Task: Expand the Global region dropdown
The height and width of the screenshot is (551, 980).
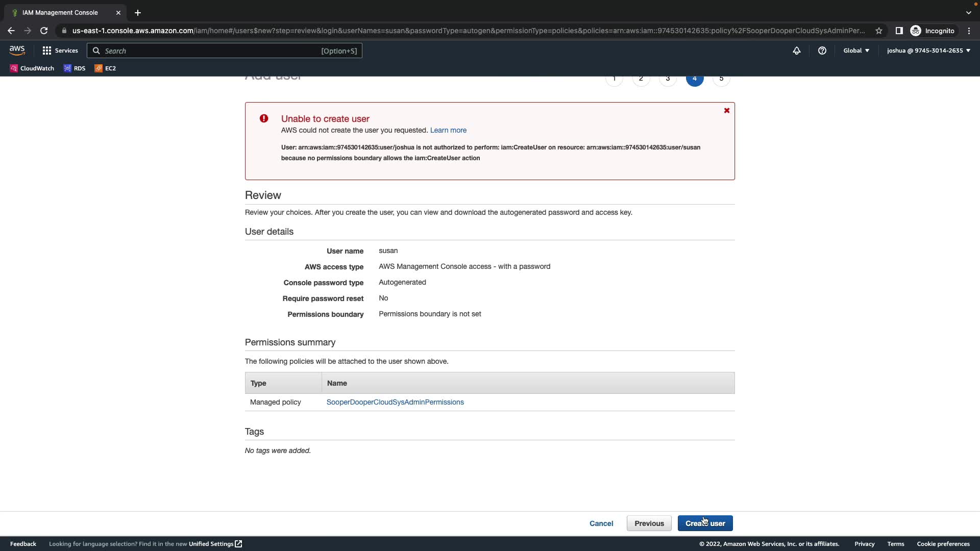Action: click(x=856, y=51)
